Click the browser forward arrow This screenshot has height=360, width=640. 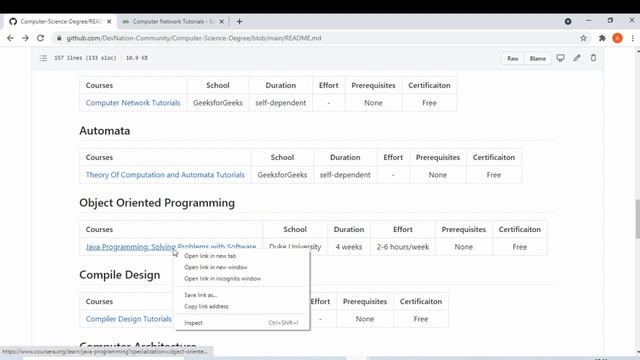(x=25, y=38)
